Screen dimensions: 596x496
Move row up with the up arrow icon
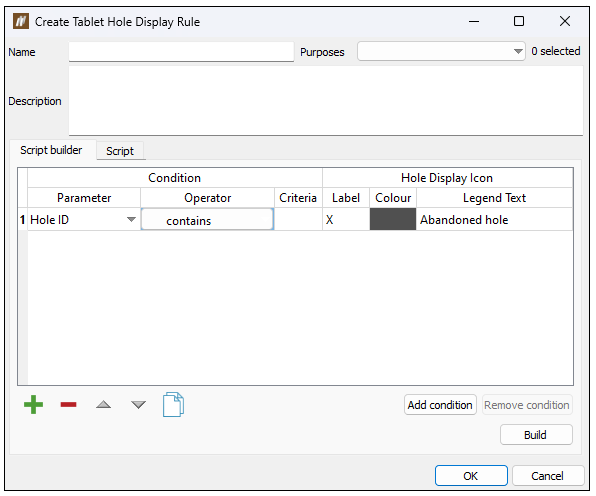point(103,404)
